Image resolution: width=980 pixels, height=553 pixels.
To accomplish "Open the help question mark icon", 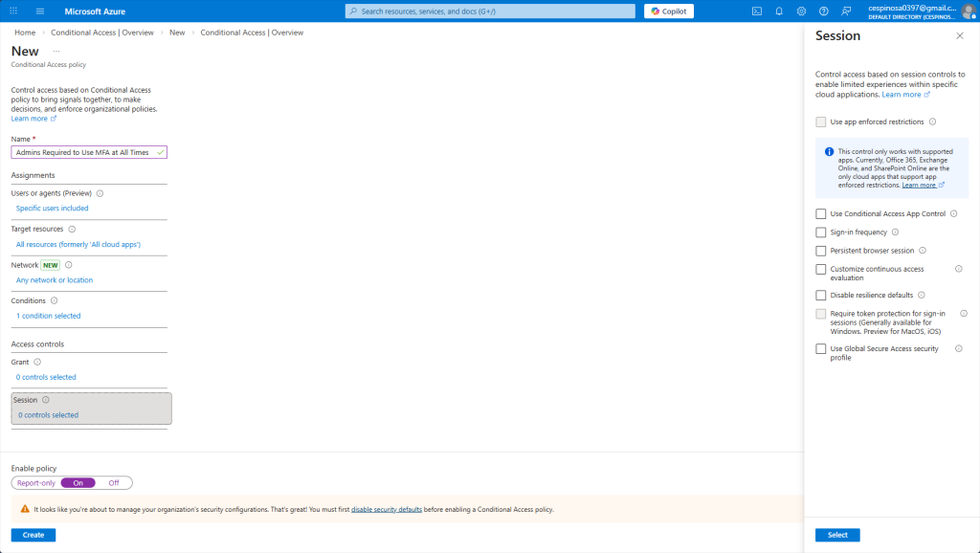I will click(823, 11).
